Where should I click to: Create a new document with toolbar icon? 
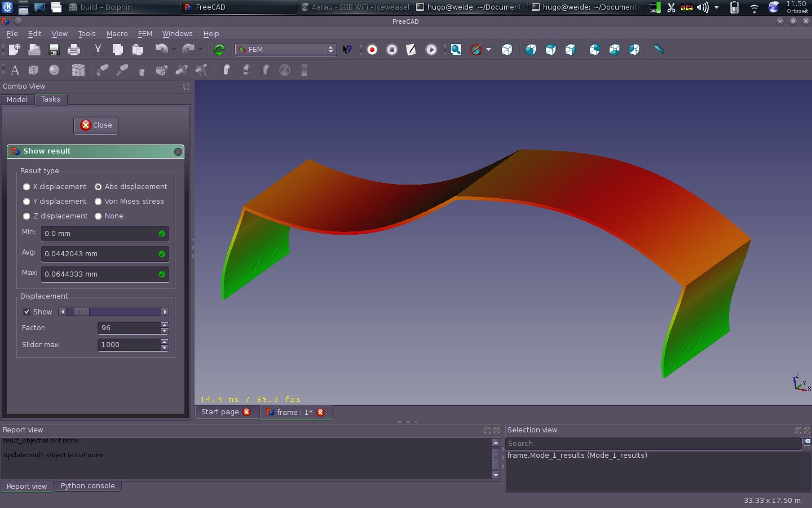15,50
